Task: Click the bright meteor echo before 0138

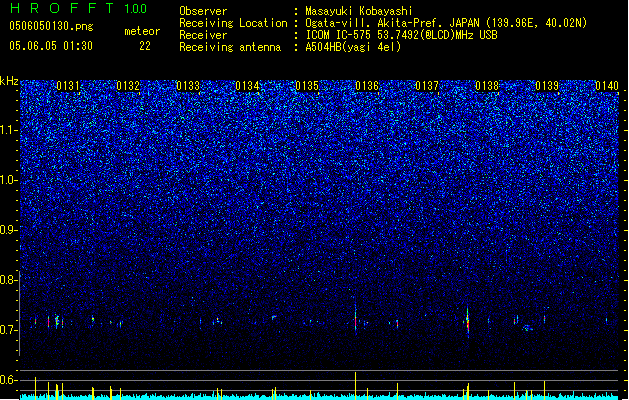Action: 467,322
